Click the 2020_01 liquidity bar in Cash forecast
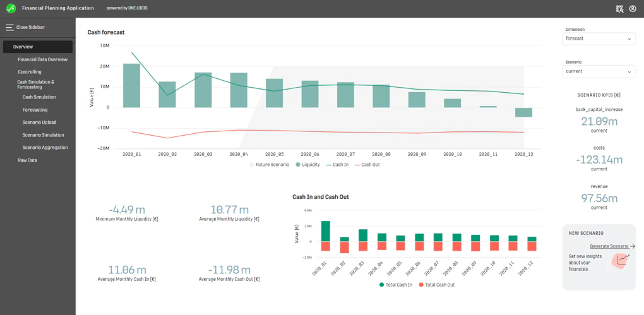 131,85
